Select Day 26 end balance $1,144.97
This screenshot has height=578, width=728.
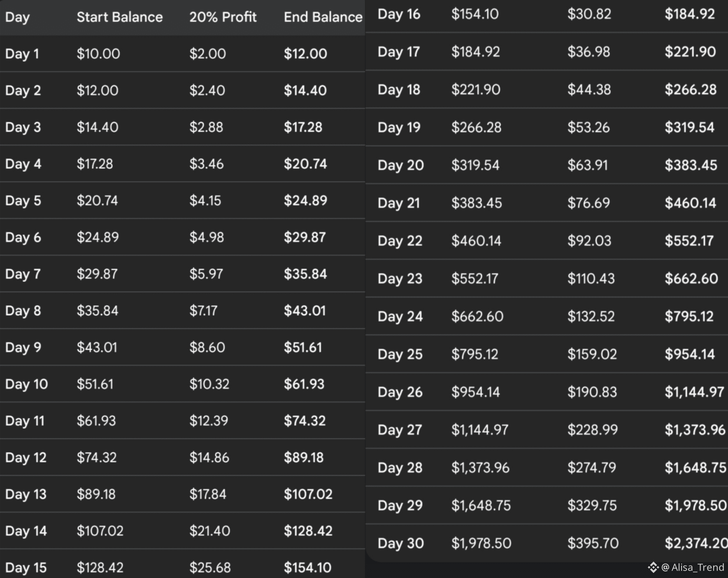coord(694,392)
